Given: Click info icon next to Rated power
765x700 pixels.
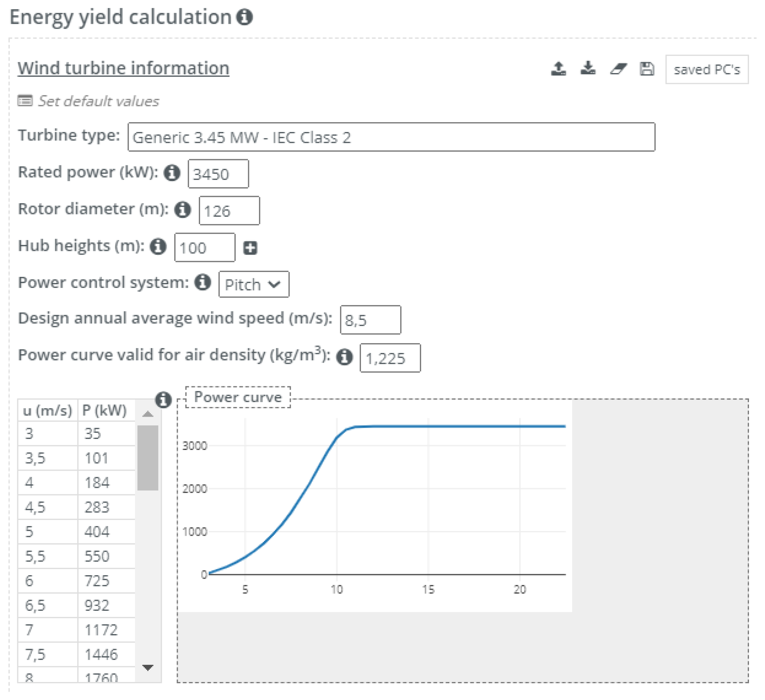Looking at the screenshot, I should click(172, 173).
